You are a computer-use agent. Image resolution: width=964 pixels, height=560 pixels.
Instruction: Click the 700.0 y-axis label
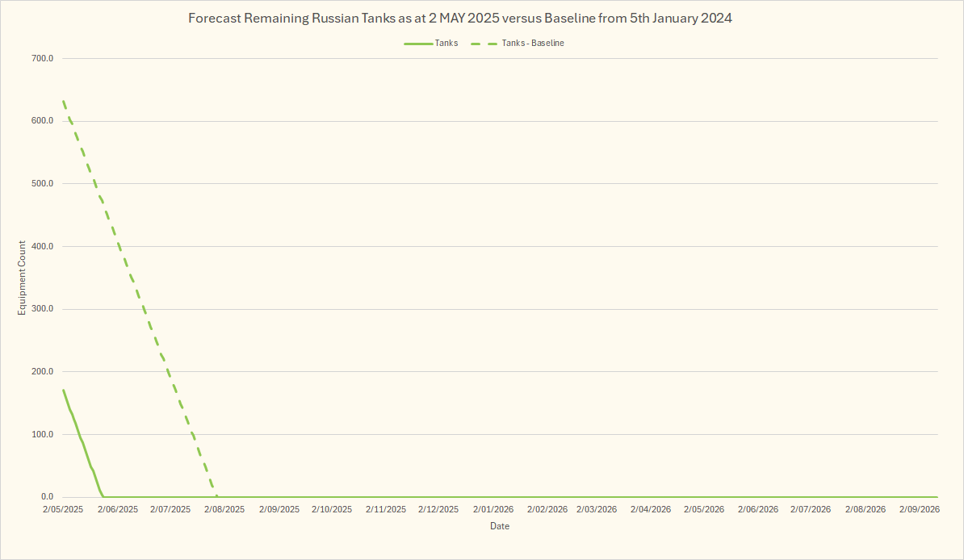click(42, 58)
